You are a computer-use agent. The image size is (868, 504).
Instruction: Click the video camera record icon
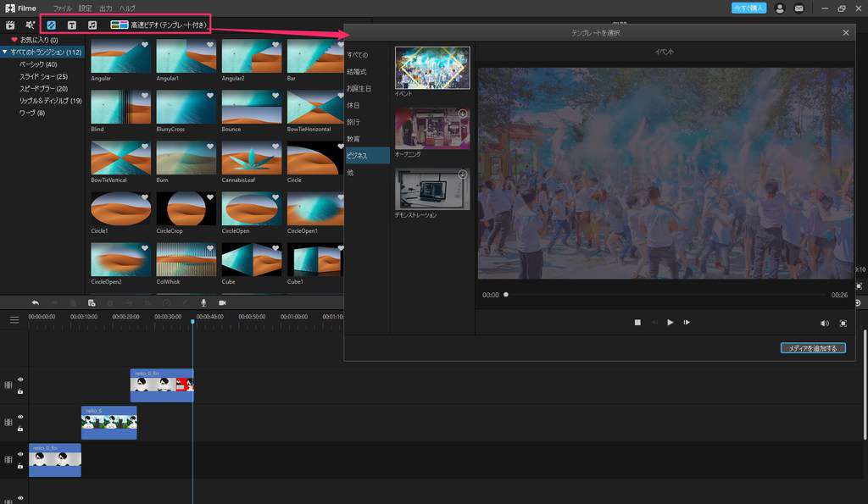click(x=222, y=302)
